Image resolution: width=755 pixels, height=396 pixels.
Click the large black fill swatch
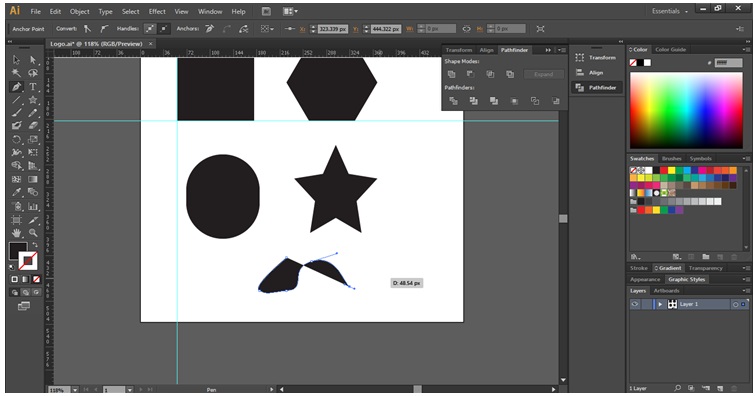[x=18, y=251]
